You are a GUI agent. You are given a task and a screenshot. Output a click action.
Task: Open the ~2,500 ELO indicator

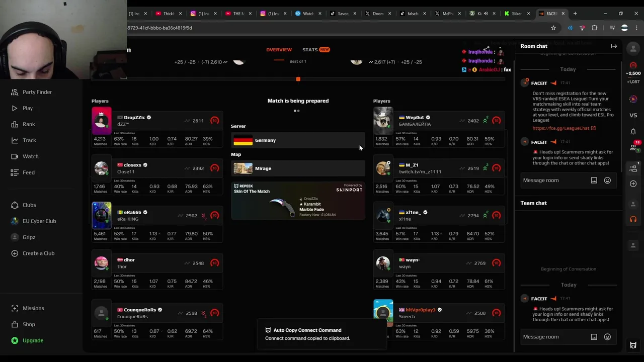633,73
